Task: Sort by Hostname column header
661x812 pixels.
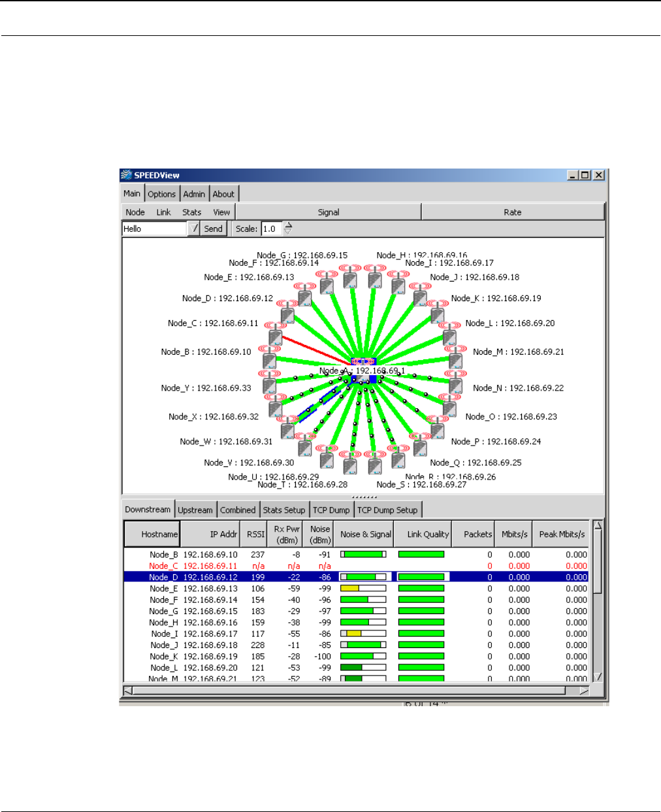Action: [152, 534]
